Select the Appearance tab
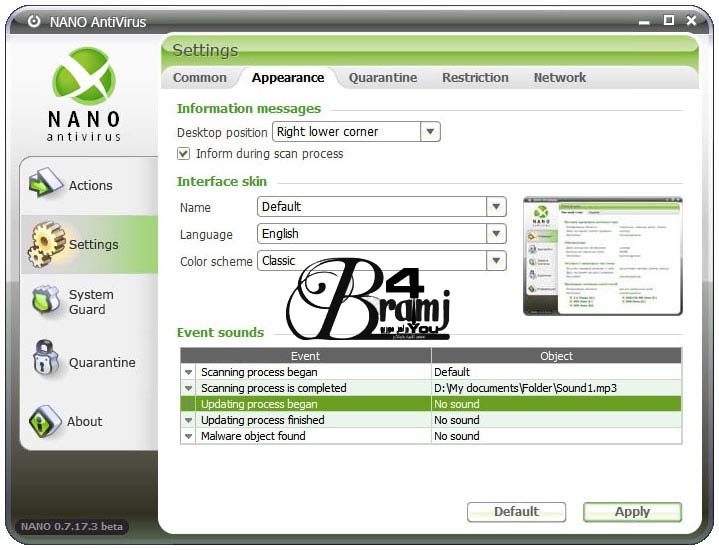The width and height of the screenshot is (719, 550). (x=288, y=78)
